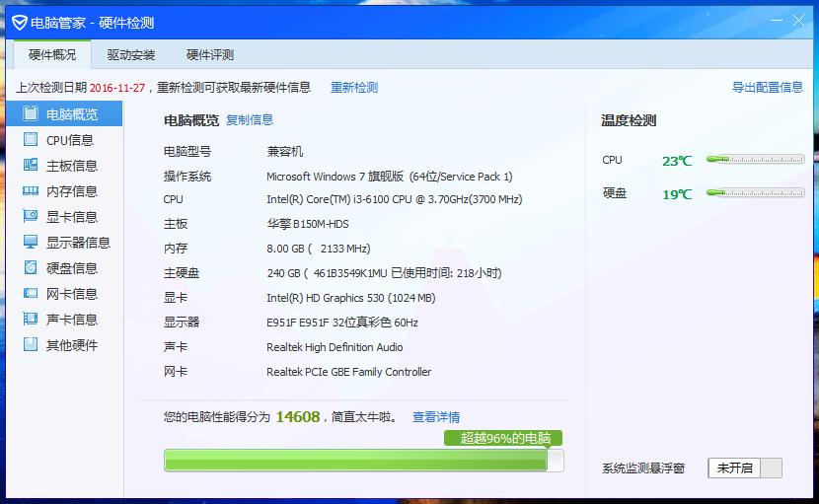Click the NIC value Realtek PCIe GBE Family Controller
Viewport: 819px width, 504px height.
(349, 372)
